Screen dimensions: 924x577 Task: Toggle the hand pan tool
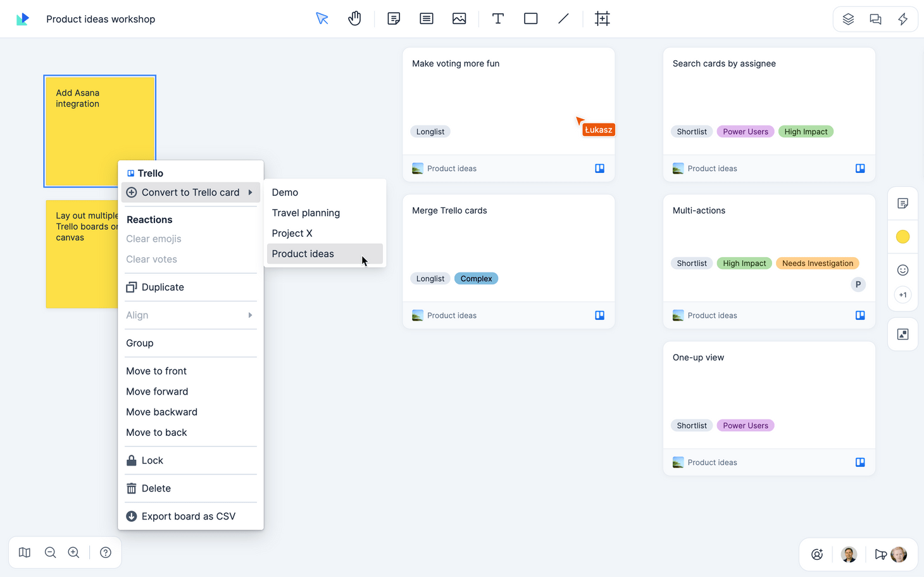coord(355,18)
